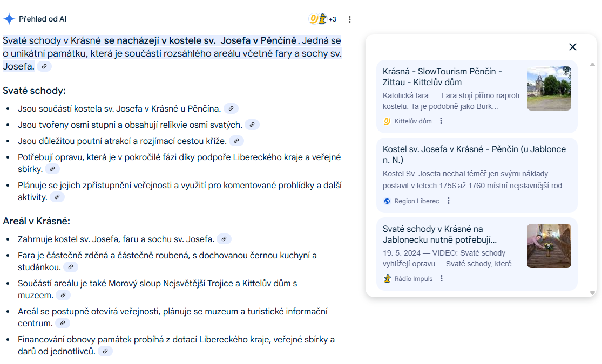Click the +3 source favicons chip
Image resolution: width=602 pixels, height=364 pixels.
[323, 19]
